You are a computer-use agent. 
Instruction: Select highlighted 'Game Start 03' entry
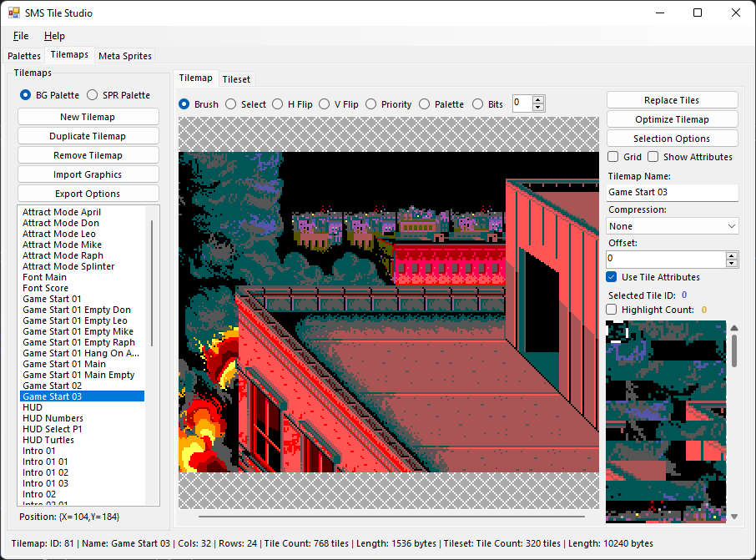coord(82,396)
